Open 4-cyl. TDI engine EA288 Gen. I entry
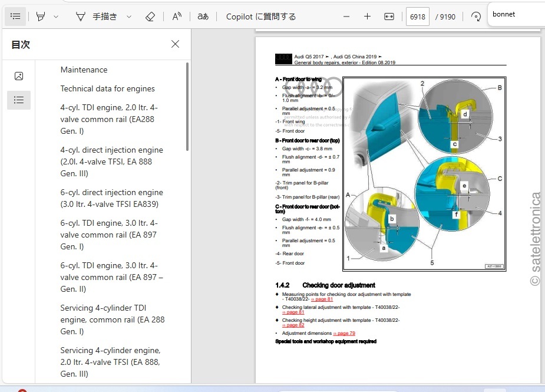This screenshot has height=392, width=545. 109,119
